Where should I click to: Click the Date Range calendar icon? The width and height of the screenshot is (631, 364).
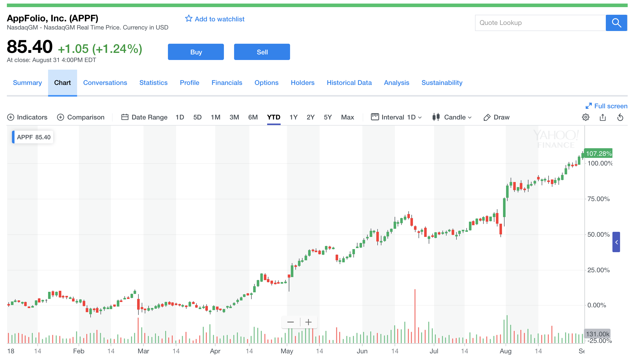tap(125, 117)
